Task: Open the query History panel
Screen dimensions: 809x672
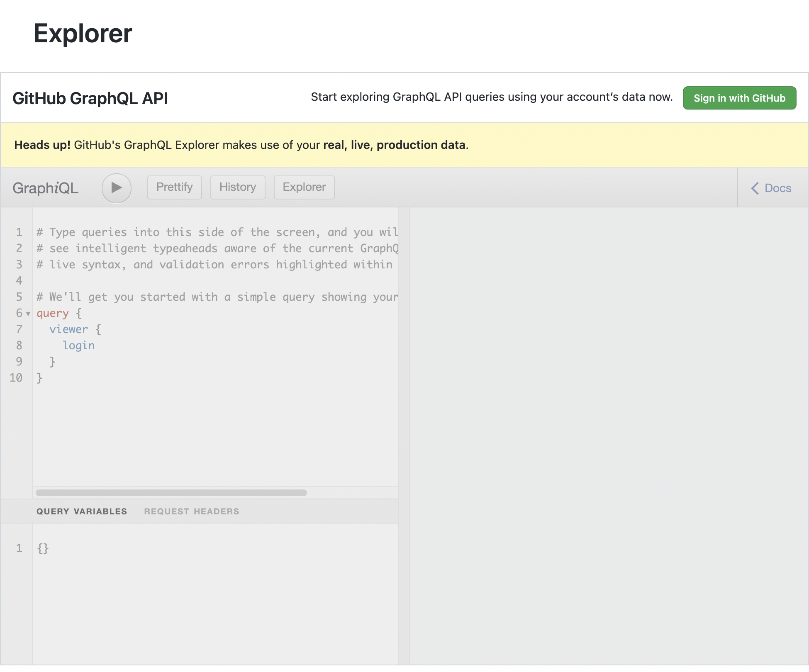Action: pos(237,187)
